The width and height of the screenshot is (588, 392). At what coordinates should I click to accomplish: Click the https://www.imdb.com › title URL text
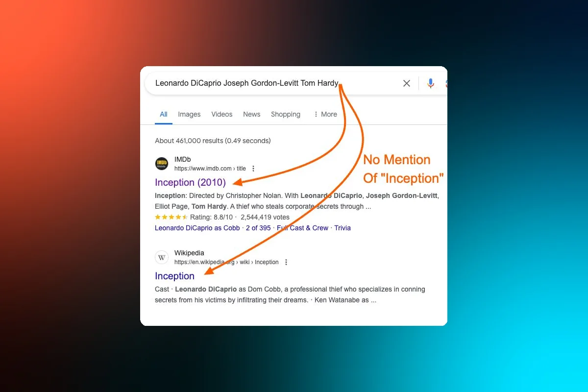point(210,169)
